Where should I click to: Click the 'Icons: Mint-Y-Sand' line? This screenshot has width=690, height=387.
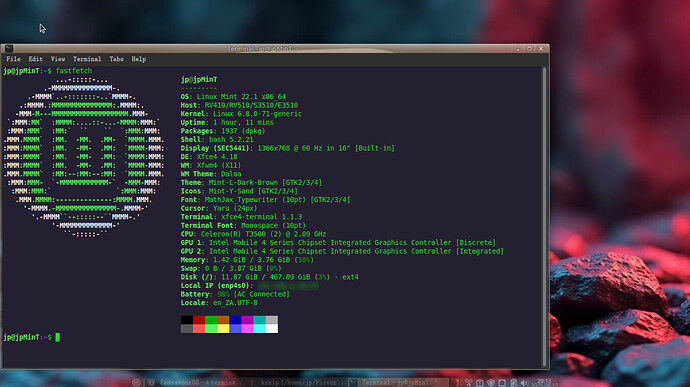(x=239, y=191)
